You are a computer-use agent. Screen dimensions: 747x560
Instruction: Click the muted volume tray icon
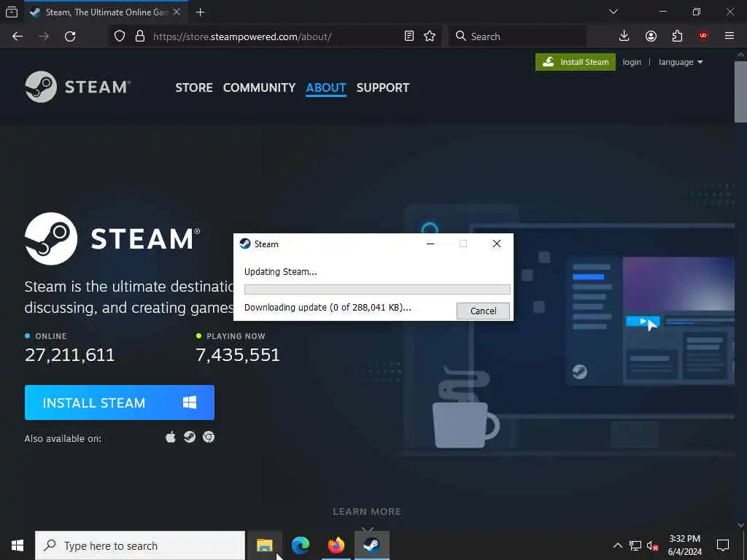pyautogui.click(x=652, y=545)
